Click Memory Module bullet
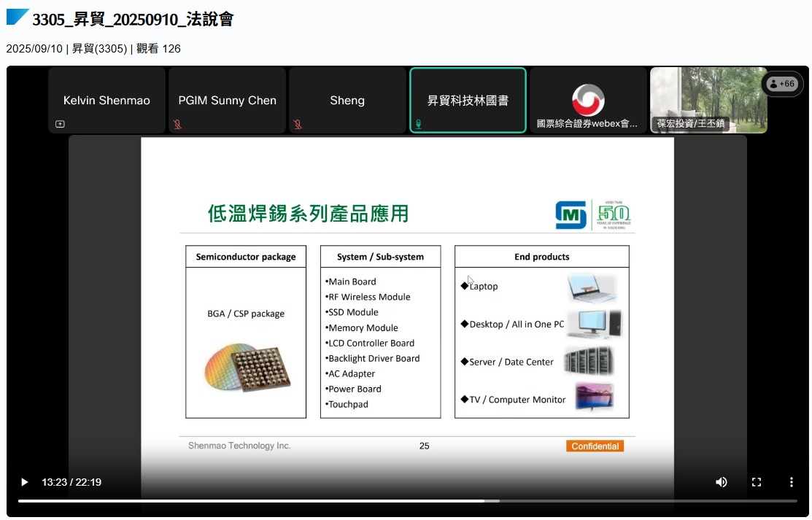This screenshot has width=812, height=520. tap(361, 328)
